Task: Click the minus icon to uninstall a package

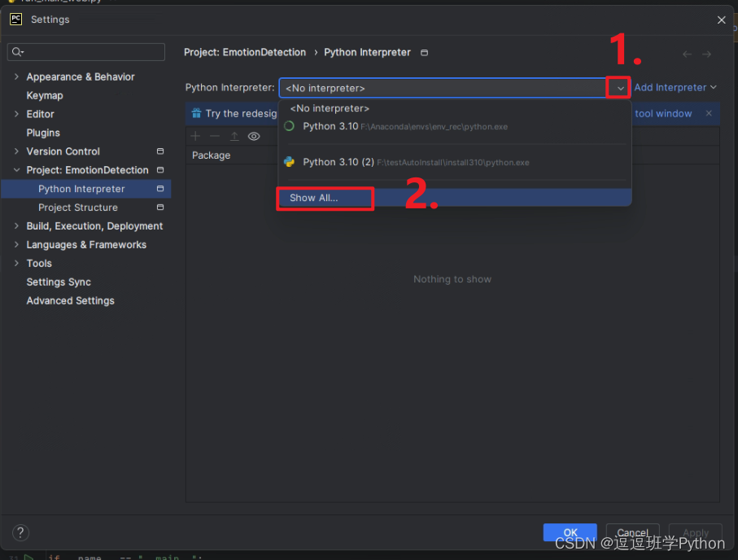Action: [215, 136]
